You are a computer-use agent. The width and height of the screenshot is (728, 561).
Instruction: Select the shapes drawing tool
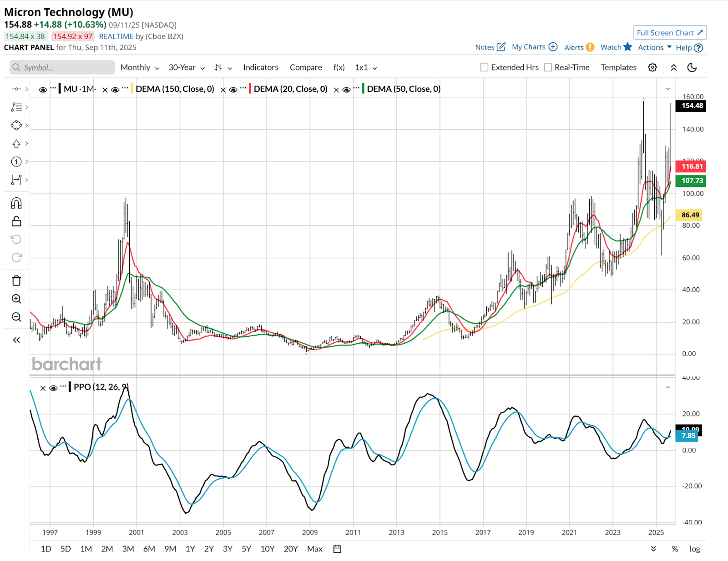(x=16, y=125)
